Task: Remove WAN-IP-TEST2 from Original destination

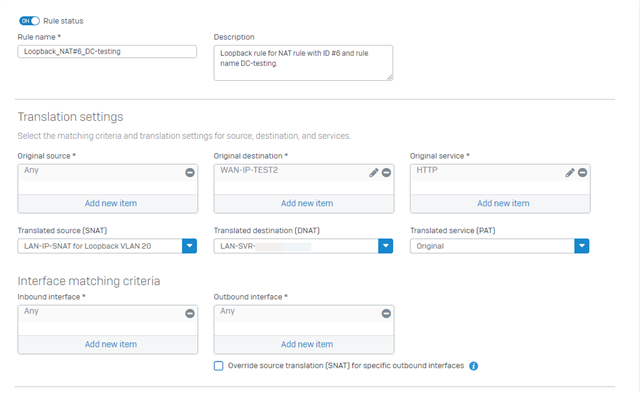Action: pyautogui.click(x=386, y=173)
